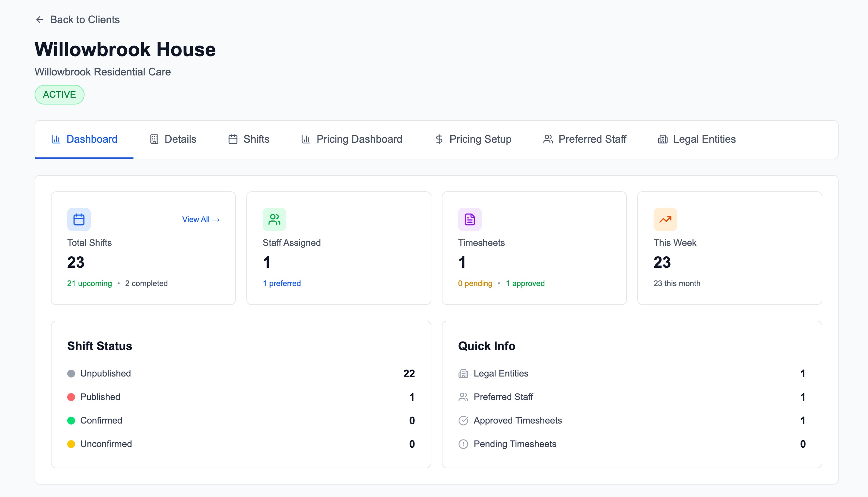
Task: Select the Preferred Staff tab
Action: point(584,139)
